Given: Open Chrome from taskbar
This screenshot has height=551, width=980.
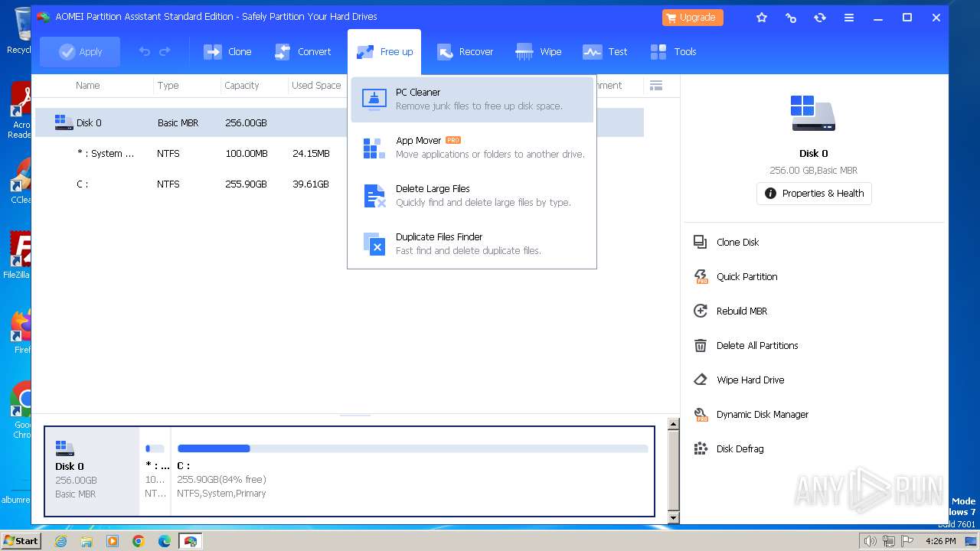Looking at the screenshot, I should (x=139, y=541).
